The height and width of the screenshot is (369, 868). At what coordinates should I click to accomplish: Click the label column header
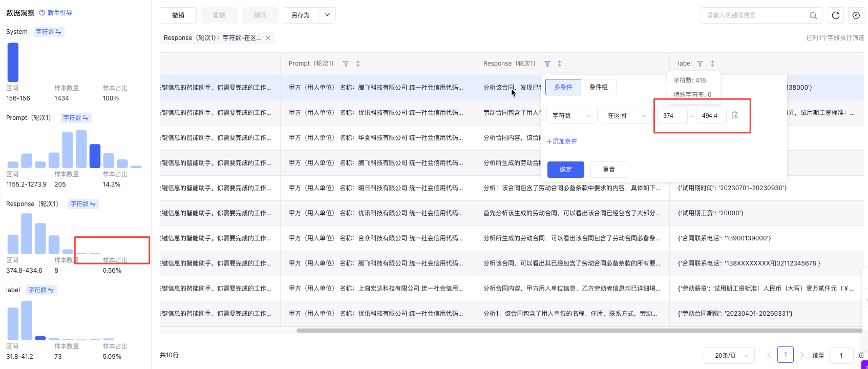[x=685, y=64]
